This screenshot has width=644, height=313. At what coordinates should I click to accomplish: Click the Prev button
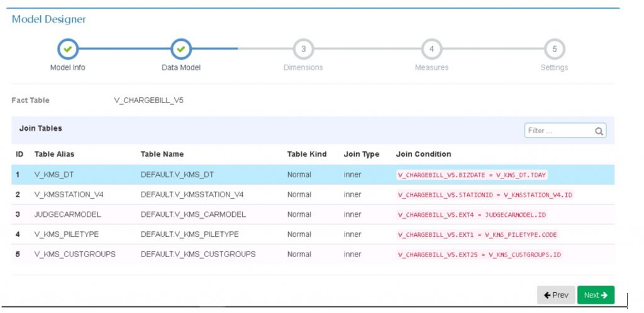[556, 295]
